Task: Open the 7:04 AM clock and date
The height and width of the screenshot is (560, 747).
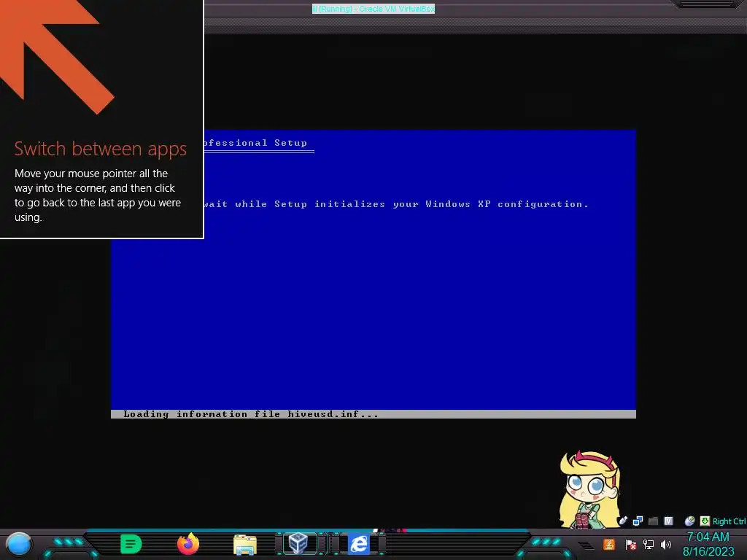Action: pos(708,544)
